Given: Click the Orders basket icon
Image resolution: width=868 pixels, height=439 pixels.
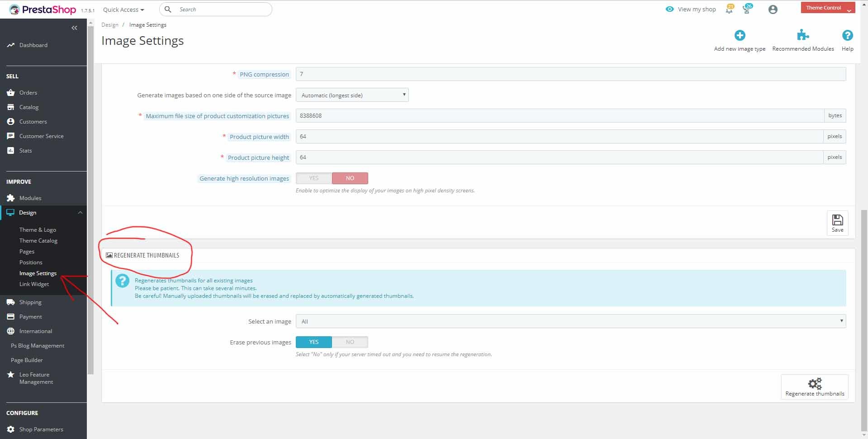Looking at the screenshot, I should tap(11, 93).
